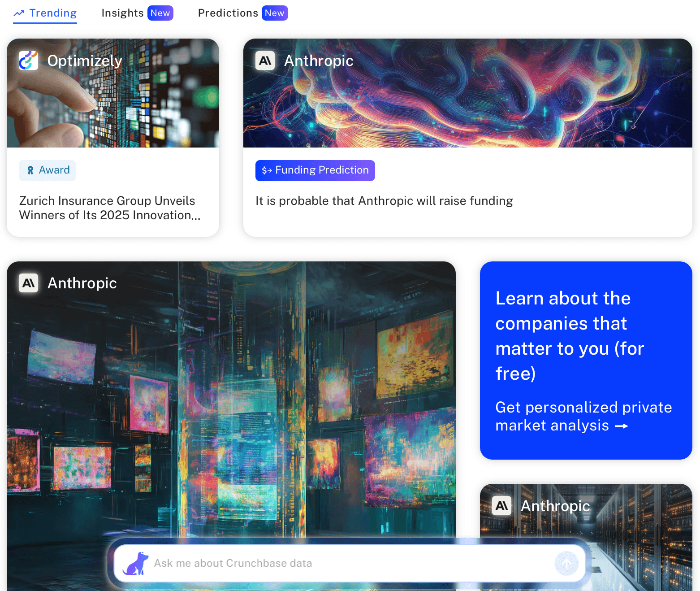Image resolution: width=700 pixels, height=591 pixels.
Task: Click 'Learn about the companies that matter' heading
Action: 570,336
